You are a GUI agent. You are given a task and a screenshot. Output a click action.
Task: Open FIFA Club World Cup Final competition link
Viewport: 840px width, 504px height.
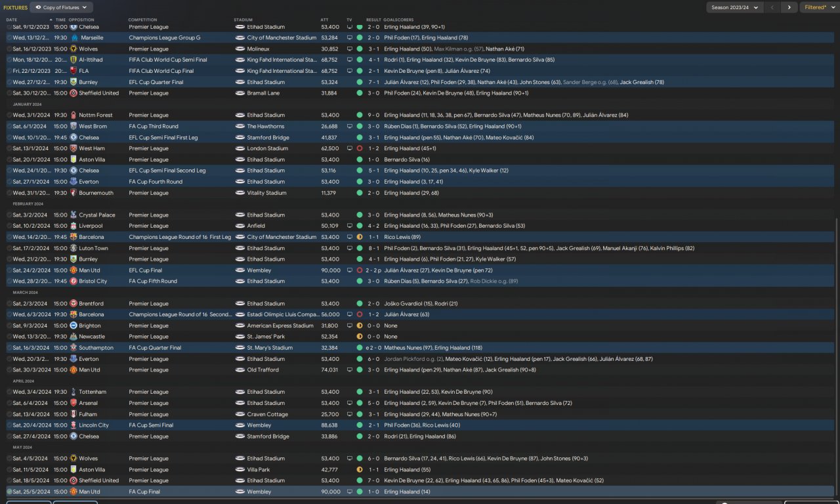pyautogui.click(x=161, y=71)
